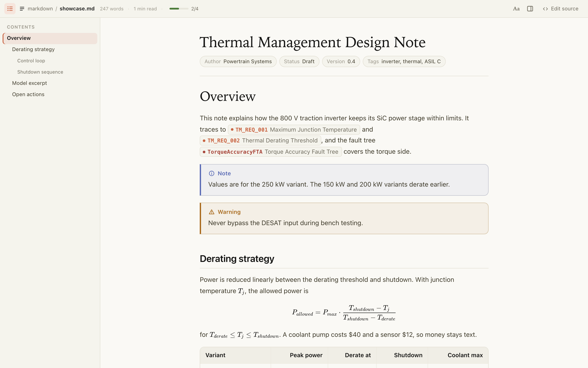Click the Thermal Management Design Note title
Screen dimensions: 588x368
tap(313, 42)
